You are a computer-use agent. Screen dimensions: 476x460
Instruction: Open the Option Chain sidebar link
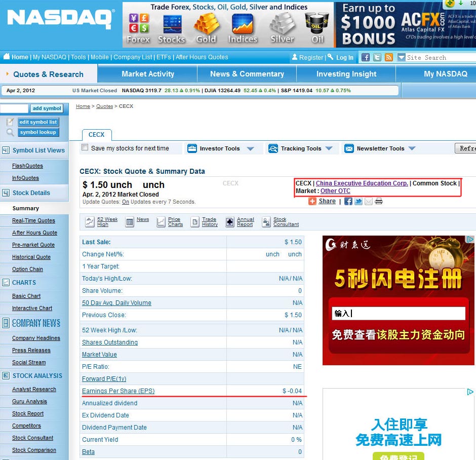click(x=27, y=270)
